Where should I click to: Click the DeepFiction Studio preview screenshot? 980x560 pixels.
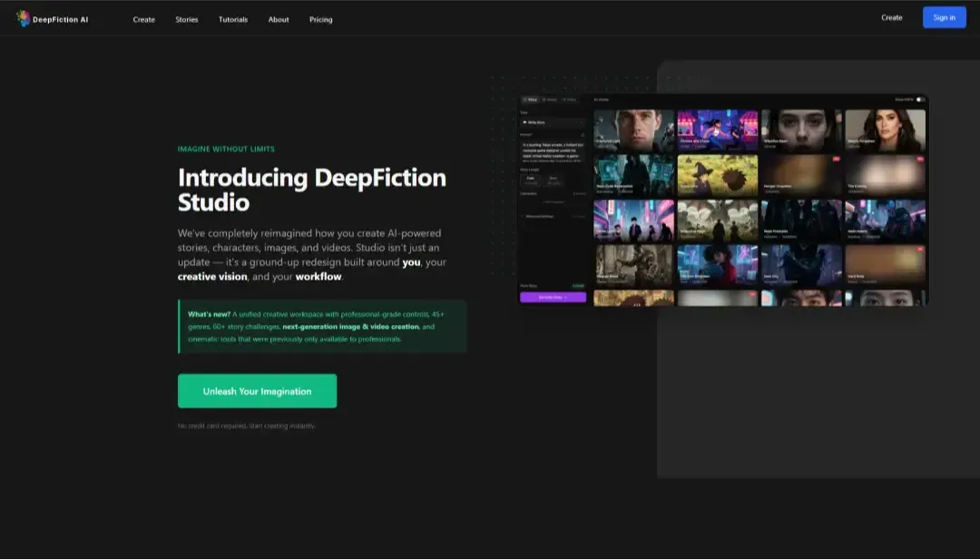point(724,200)
